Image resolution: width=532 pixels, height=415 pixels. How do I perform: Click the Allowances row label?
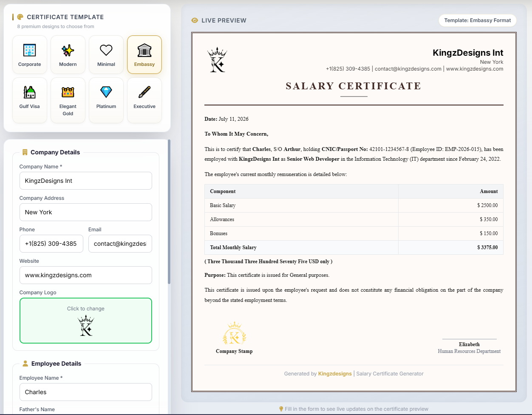(222, 219)
